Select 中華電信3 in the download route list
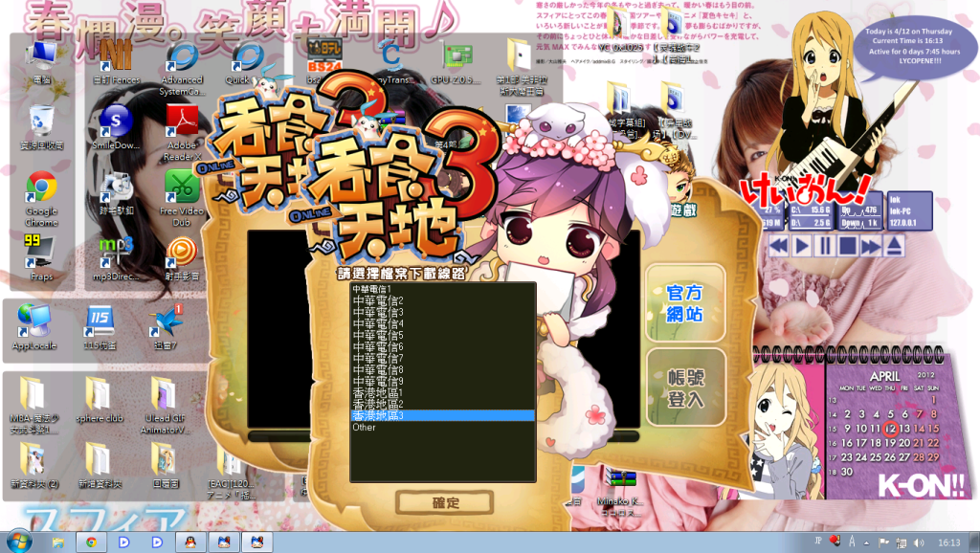The width and height of the screenshot is (980, 553). tap(442, 312)
